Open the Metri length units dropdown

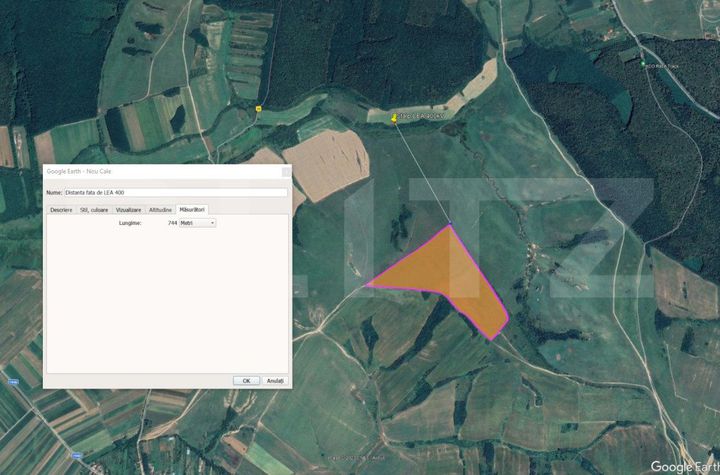point(197,223)
